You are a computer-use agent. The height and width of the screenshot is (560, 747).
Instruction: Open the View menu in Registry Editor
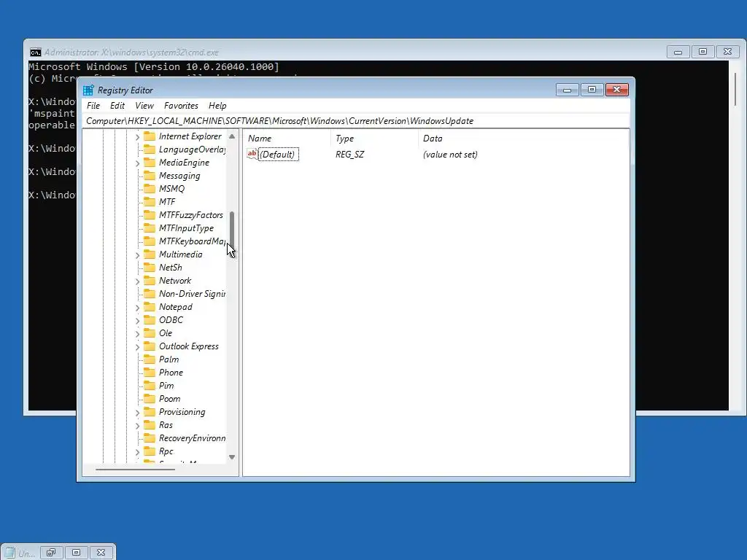(144, 106)
